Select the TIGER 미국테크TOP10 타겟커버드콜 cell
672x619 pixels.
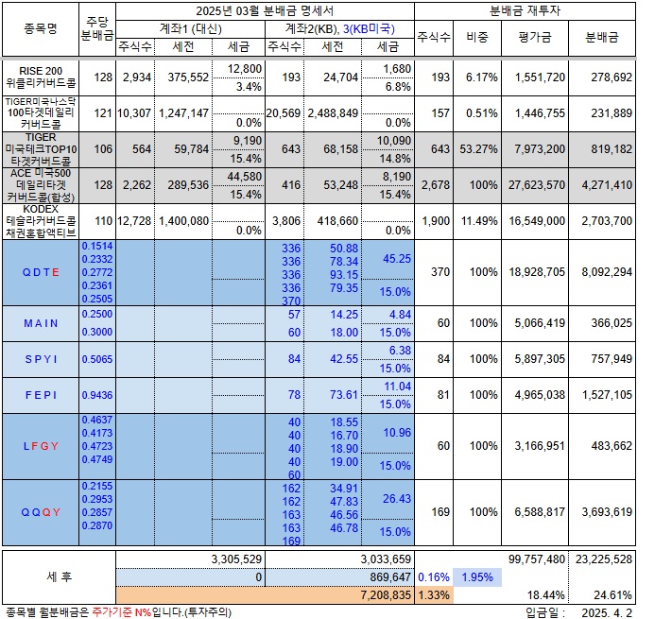(x=41, y=149)
